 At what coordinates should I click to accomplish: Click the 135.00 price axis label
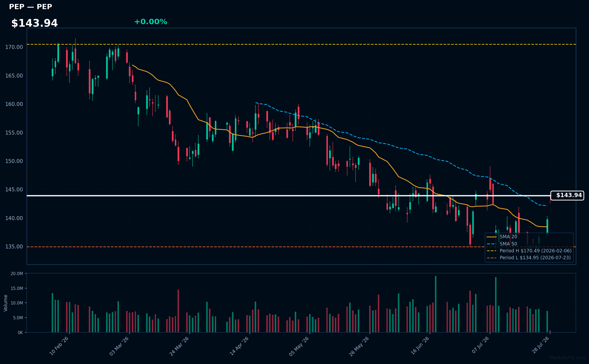[x=14, y=246]
